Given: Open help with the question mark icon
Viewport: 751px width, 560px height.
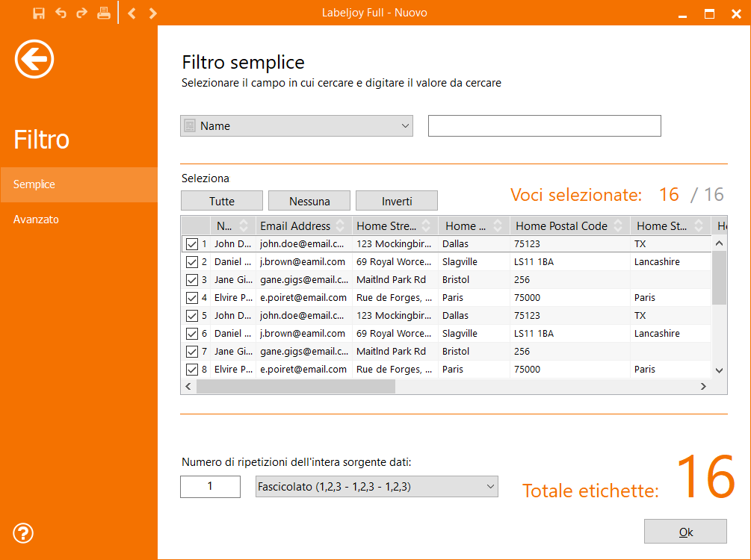Looking at the screenshot, I should [24, 533].
